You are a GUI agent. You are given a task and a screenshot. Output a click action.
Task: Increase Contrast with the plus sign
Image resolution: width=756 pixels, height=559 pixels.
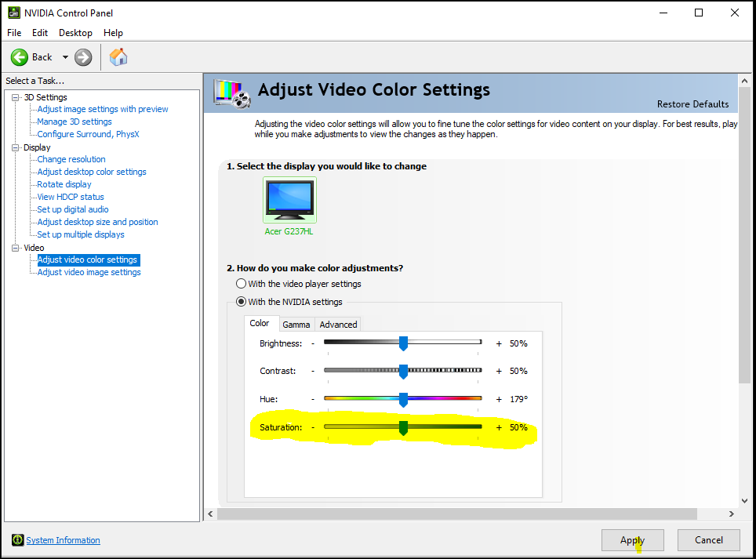tap(499, 371)
